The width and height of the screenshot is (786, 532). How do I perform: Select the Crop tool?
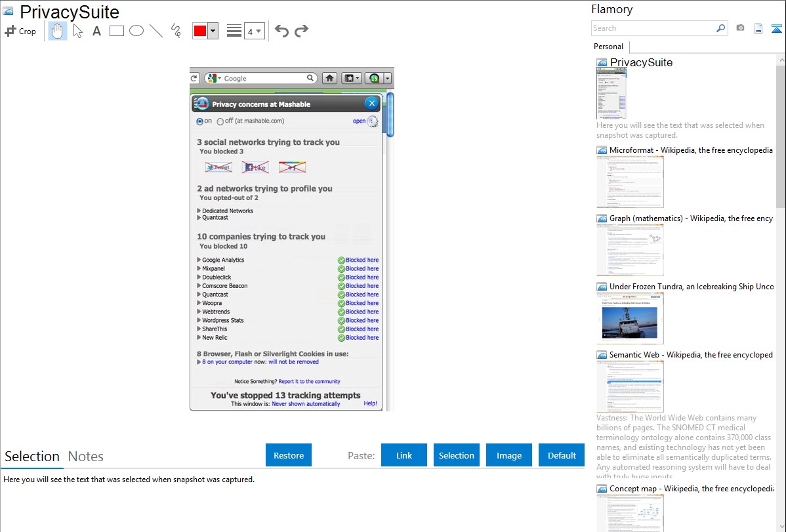(20, 31)
